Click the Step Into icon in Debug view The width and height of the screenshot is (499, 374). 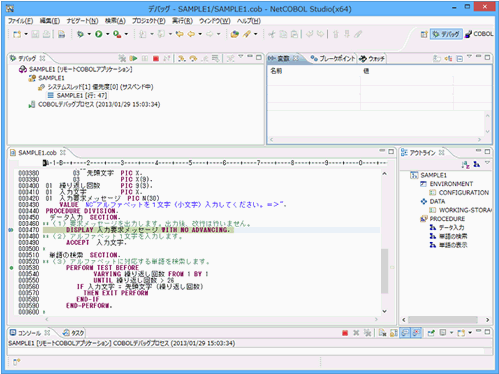181,58
